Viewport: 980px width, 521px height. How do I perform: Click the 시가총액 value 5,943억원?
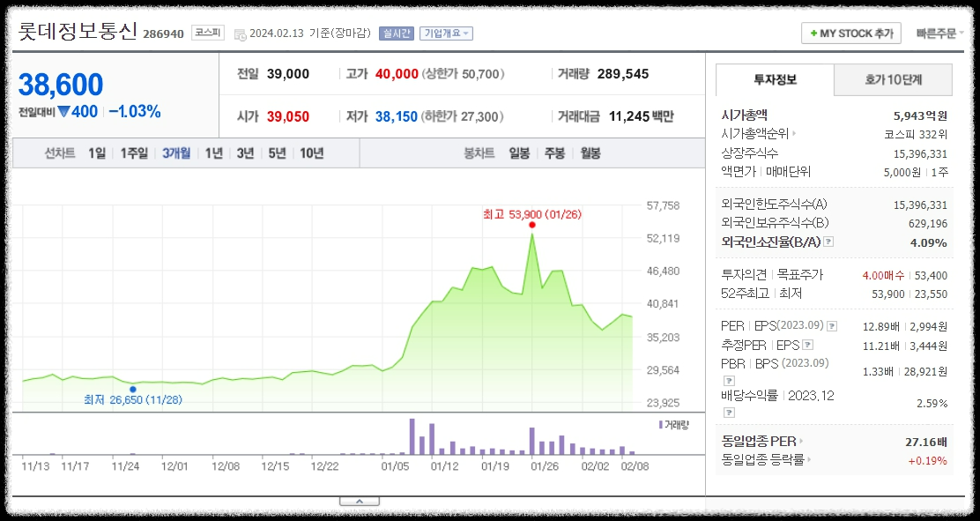click(x=921, y=115)
